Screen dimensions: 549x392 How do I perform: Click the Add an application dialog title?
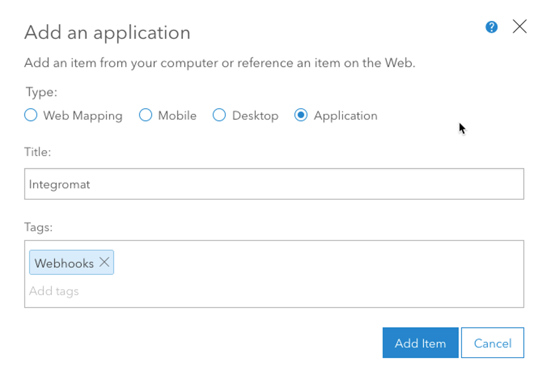coord(107,32)
